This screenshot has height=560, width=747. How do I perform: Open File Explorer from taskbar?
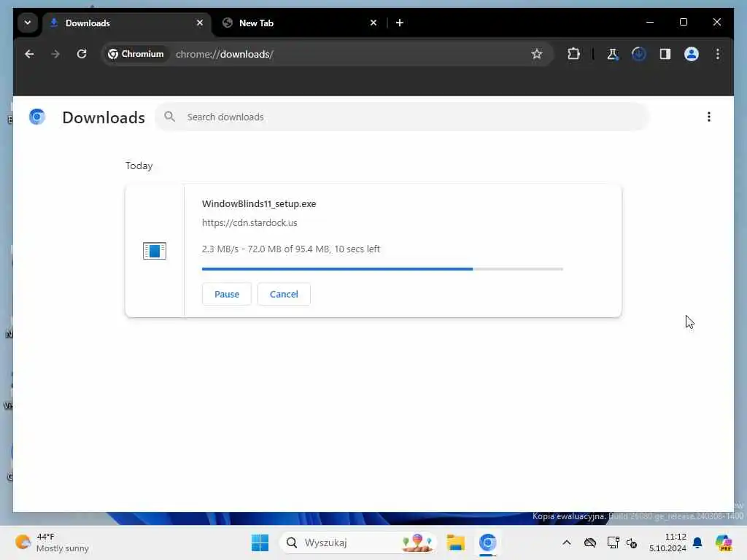[455, 542]
